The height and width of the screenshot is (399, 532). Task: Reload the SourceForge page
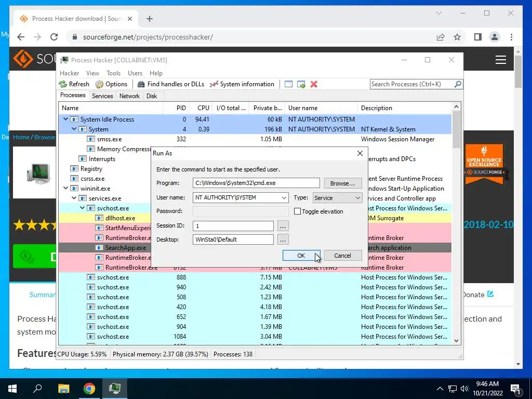54,37
